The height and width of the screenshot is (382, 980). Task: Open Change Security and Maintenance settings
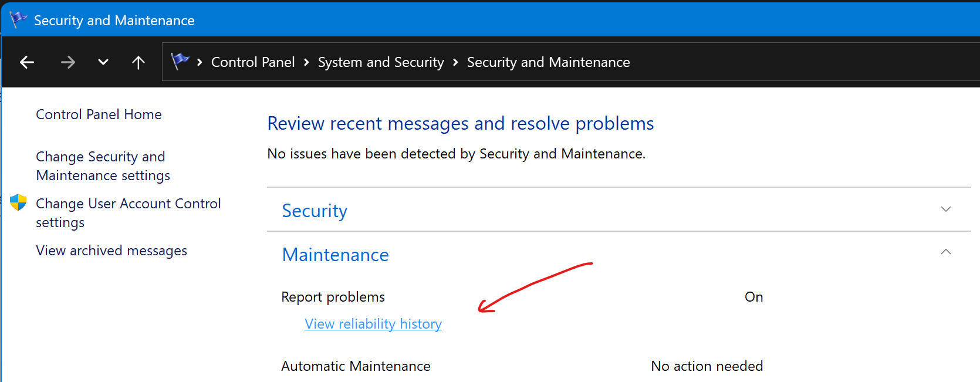coord(103,166)
